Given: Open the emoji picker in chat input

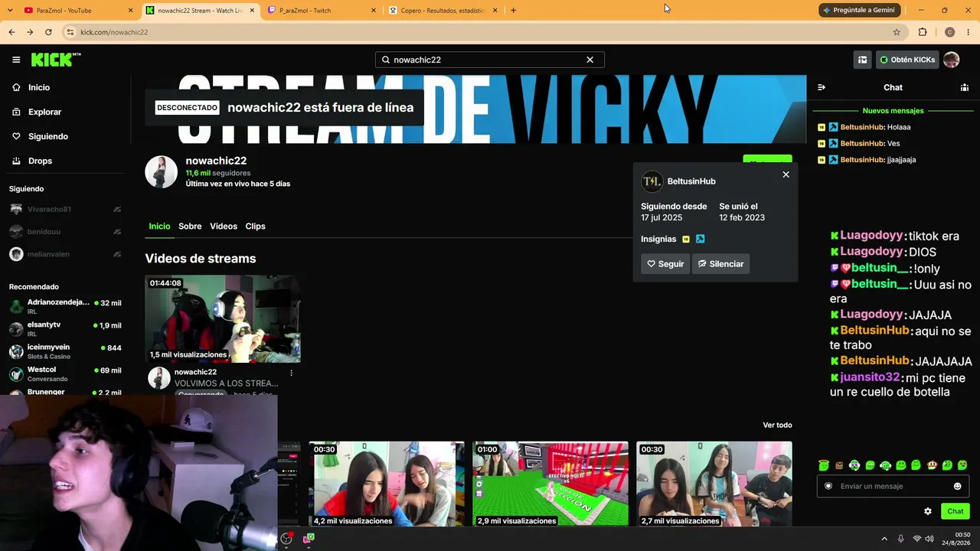Looking at the screenshot, I should coord(957,486).
